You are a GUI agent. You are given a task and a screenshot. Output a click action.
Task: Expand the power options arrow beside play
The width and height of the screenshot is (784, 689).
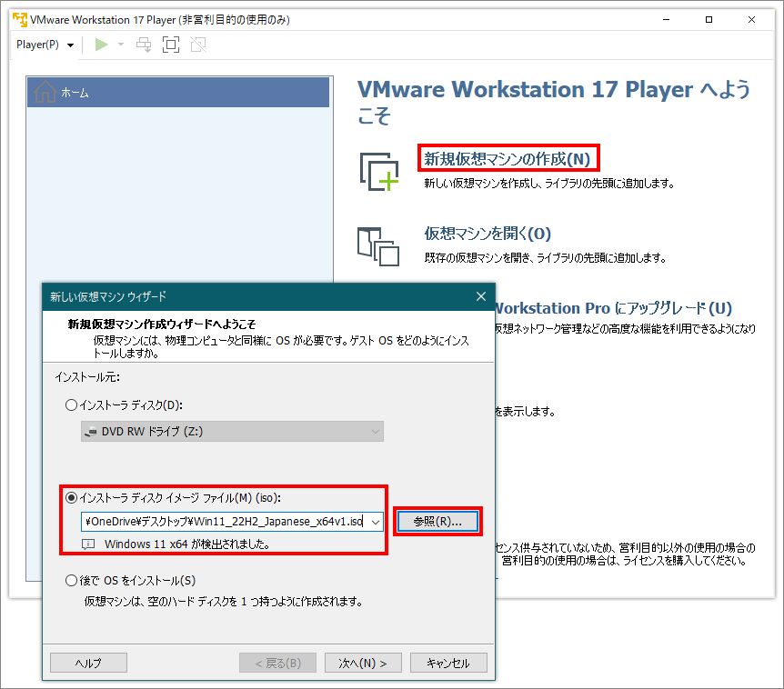121,45
